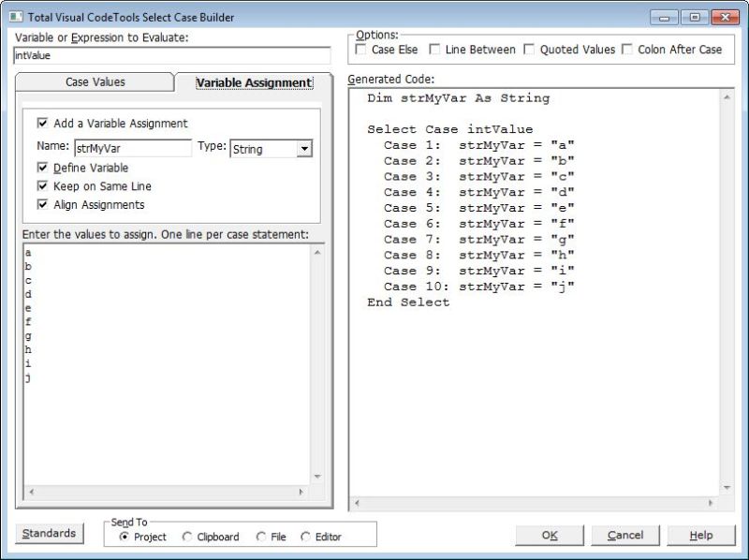This screenshot has width=749, height=560.
Task: Disable Keep on Same Line
Action: tap(42, 184)
